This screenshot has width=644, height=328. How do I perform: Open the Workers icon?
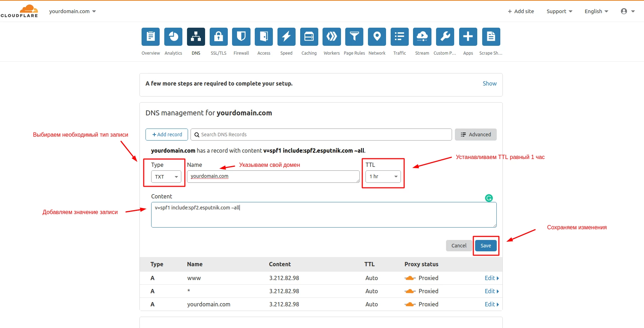click(x=332, y=37)
